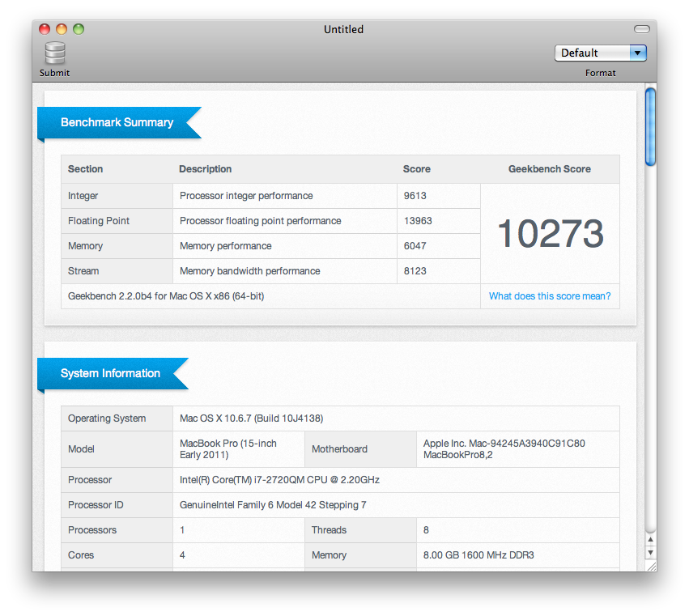The image size is (689, 616).
Task: Click the scroll down arrow
Action: pos(650,552)
